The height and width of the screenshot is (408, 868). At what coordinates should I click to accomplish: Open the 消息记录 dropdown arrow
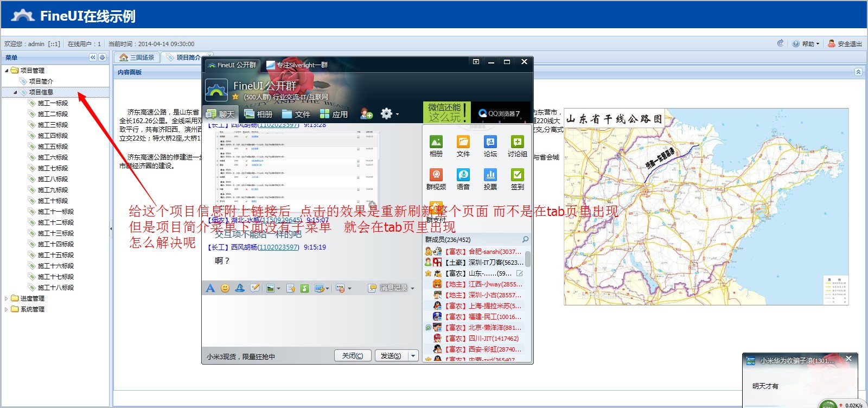[x=412, y=289]
